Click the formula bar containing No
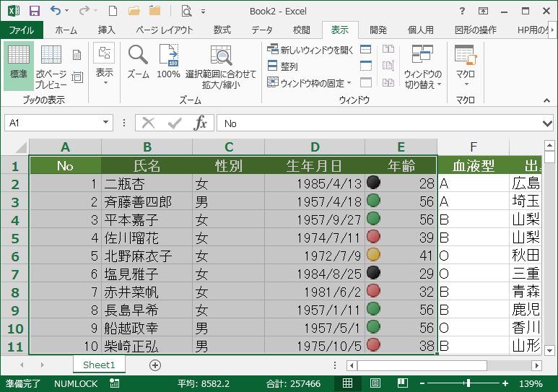The height and width of the screenshot is (392, 558). tap(380, 123)
